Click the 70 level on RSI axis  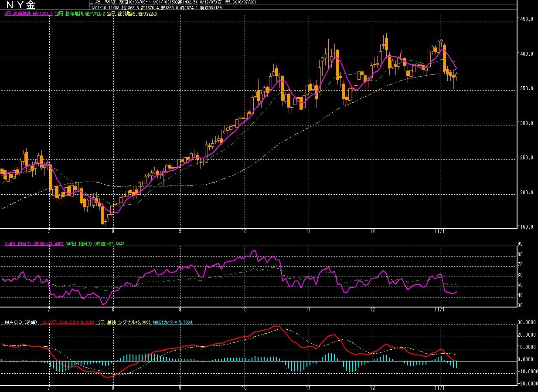tap(520, 264)
